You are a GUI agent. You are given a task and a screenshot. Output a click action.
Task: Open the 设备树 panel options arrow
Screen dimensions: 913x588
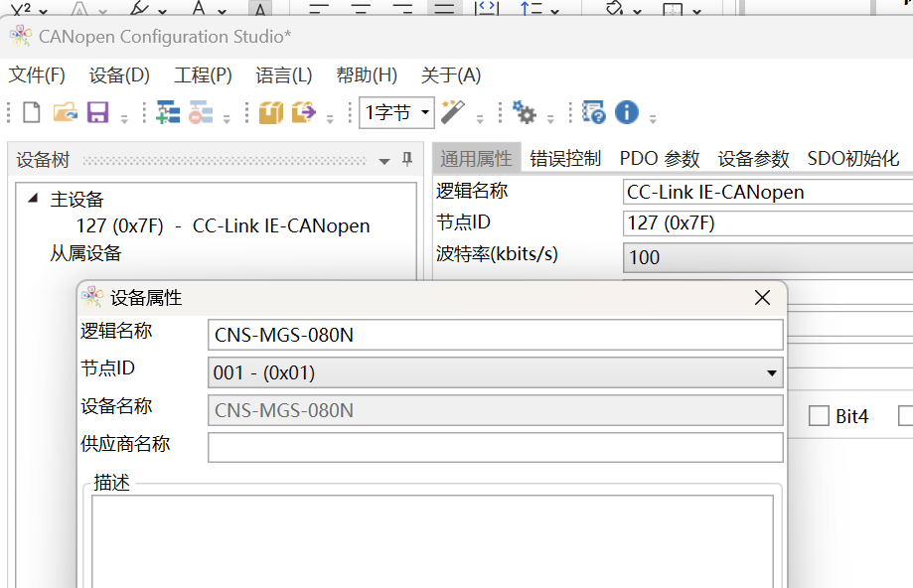coord(384,161)
